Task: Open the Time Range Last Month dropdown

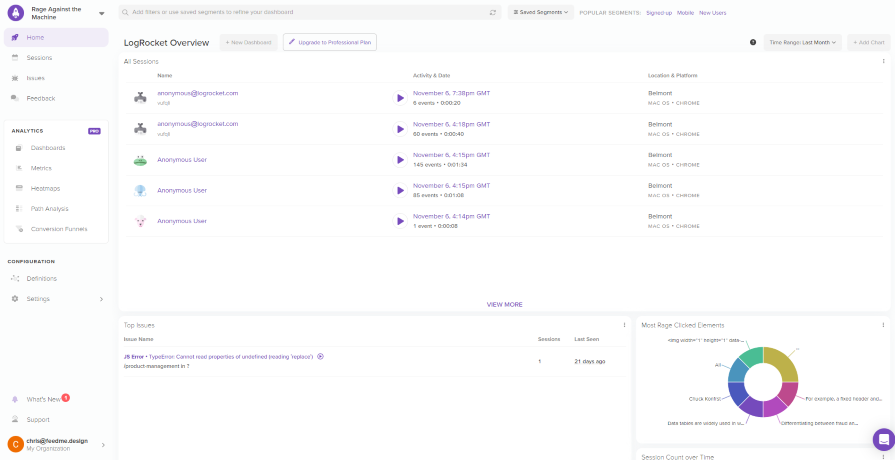Action: [x=802, y=43]
